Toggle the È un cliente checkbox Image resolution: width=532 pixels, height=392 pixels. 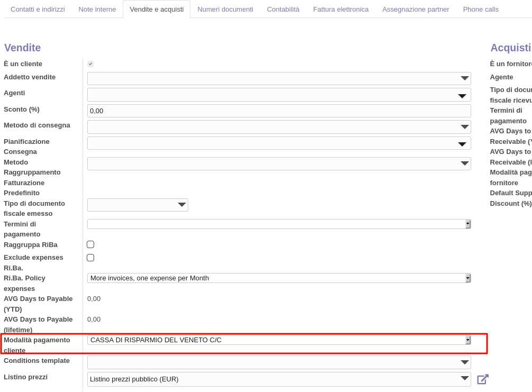click(90, 64)
